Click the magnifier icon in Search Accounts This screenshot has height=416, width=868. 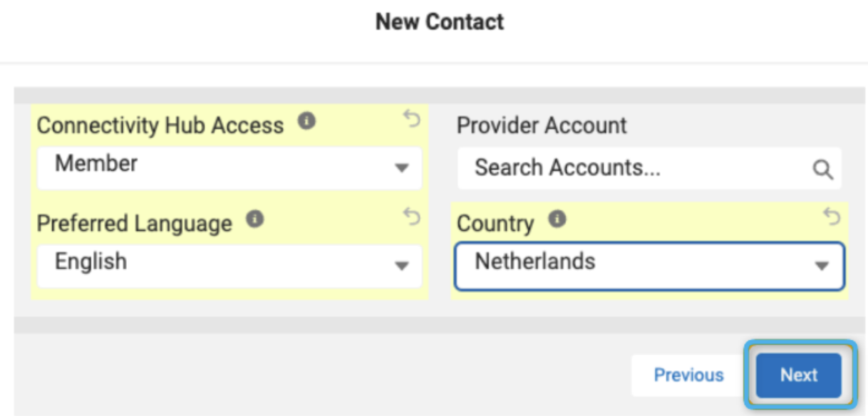click(822, 170)
